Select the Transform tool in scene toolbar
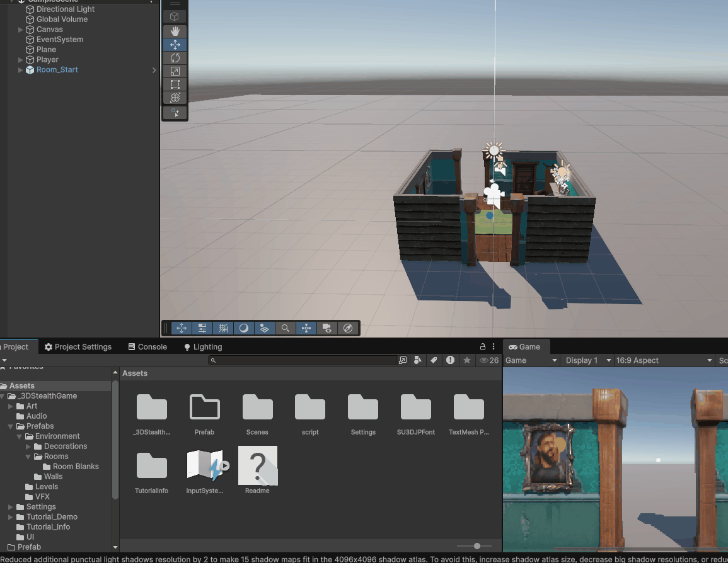The height and width of the screenshot is (563, 728). coord(175,98)
